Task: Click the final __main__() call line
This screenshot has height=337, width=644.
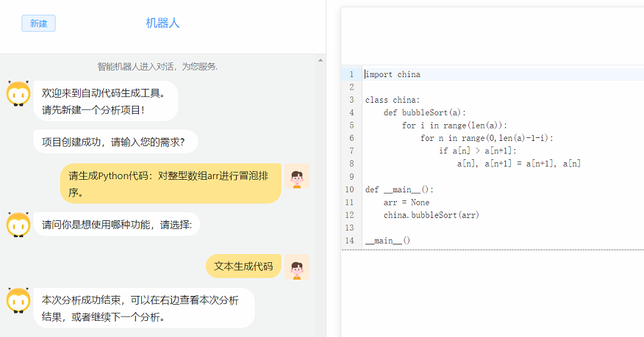Action: pyautogui.click(x=387, y=240)
